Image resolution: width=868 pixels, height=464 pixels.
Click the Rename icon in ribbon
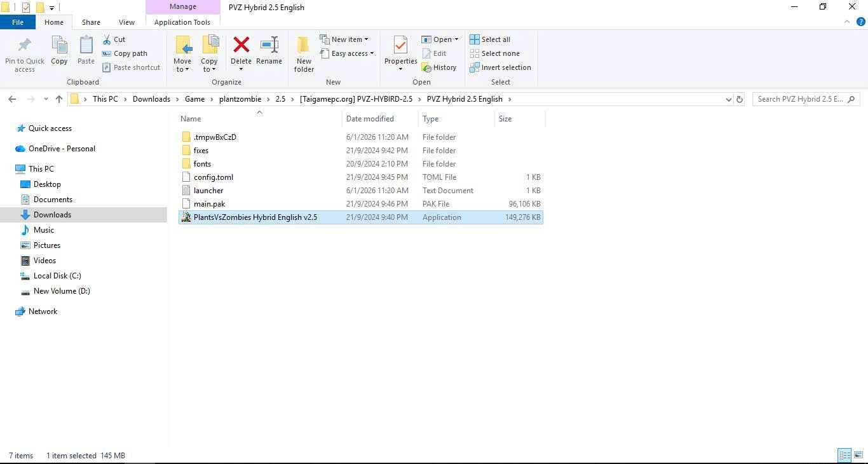pos(269,46)
